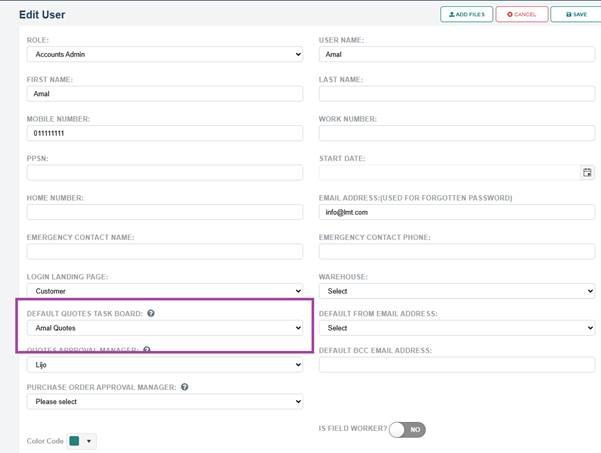The image size is (601, 453).
Task: Select the PPSN input field
Action: 164,173
